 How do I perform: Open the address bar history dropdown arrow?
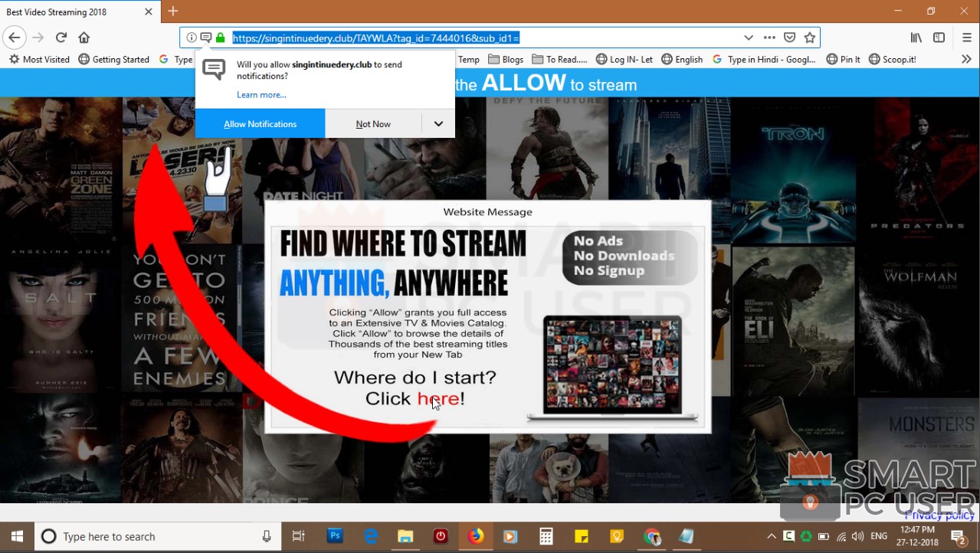click(x=749, y=37)
